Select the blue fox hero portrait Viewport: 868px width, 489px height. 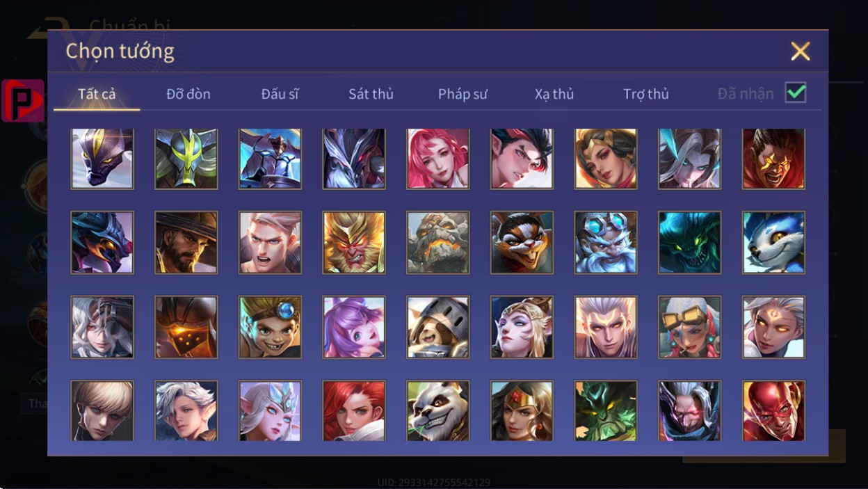coord(773,242)
